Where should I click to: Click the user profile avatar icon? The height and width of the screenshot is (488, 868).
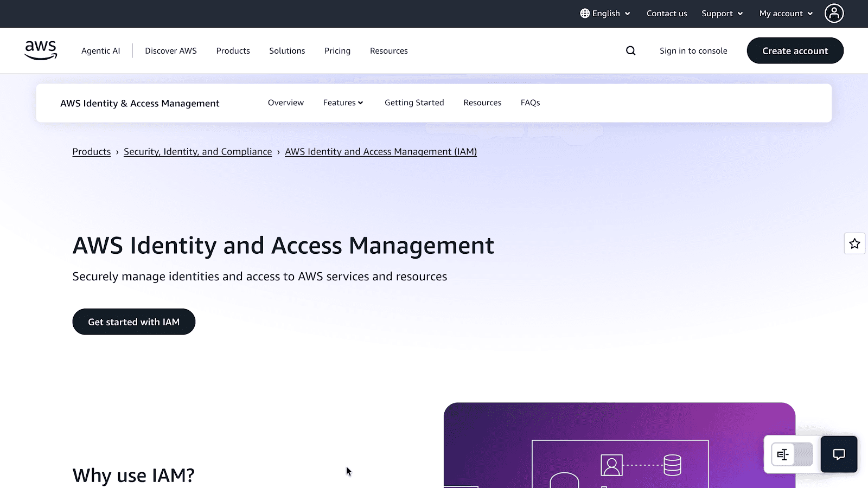coord(834,13)
